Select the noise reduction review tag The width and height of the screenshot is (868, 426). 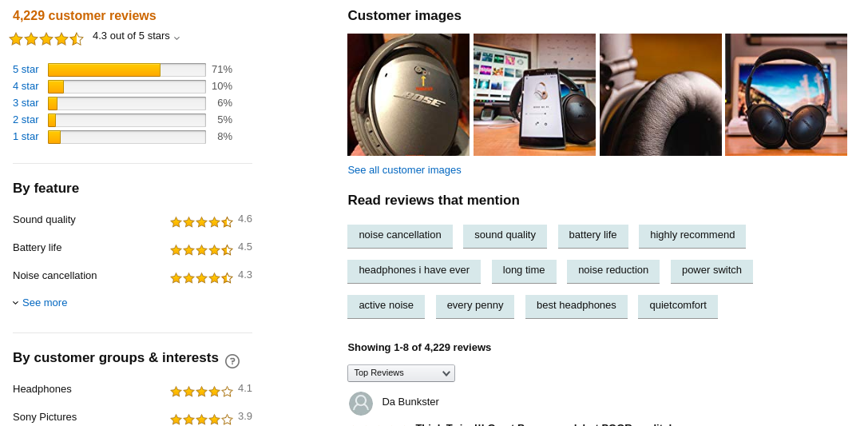click(612, 272)
